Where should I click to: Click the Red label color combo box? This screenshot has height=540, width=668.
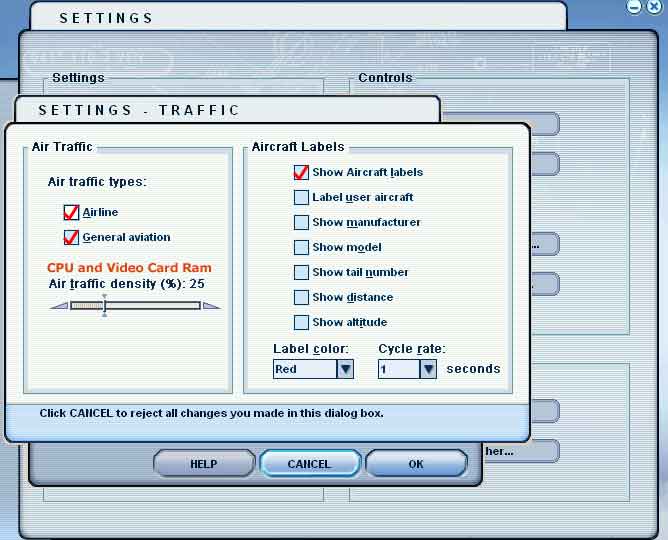point(313,369)
